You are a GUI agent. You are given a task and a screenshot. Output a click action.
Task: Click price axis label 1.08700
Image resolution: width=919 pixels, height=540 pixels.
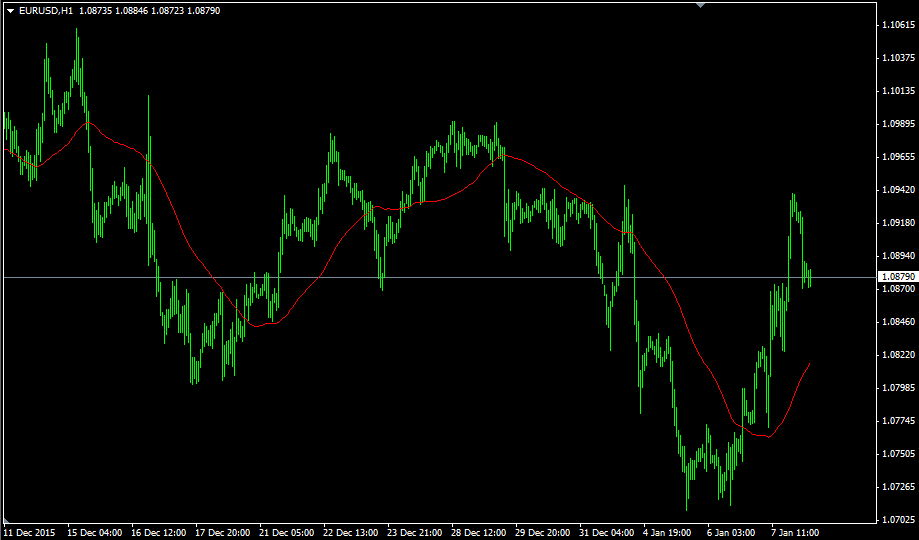pyautogui.click(x=898, y=288)
